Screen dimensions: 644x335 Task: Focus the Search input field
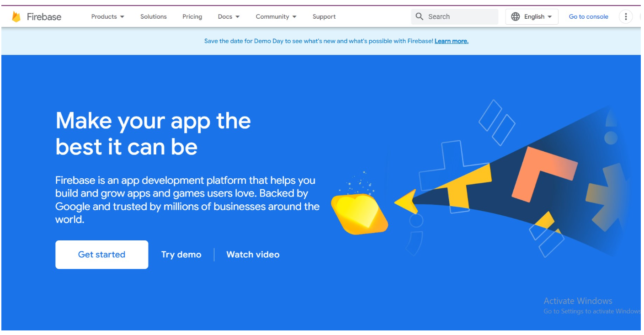point(455,16)
